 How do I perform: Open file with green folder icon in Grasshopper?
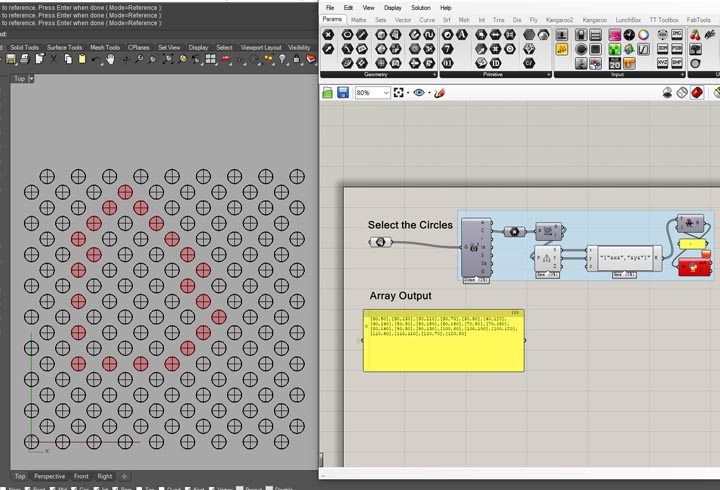(327, 93)
